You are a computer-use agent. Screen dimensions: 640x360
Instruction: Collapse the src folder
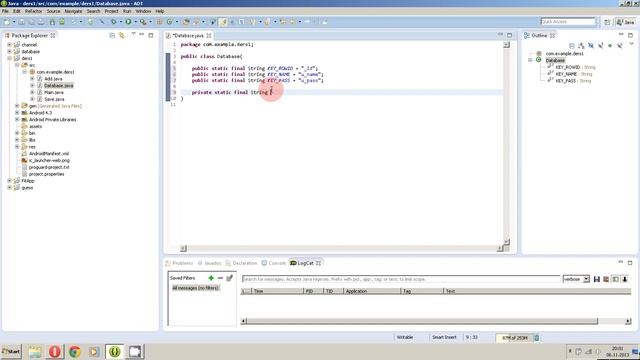tap(17, 65)
